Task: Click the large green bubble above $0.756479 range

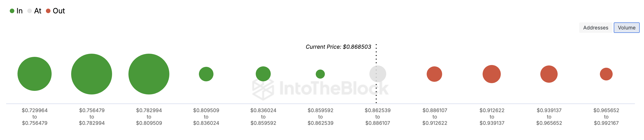Action: [x=92, y=74]
